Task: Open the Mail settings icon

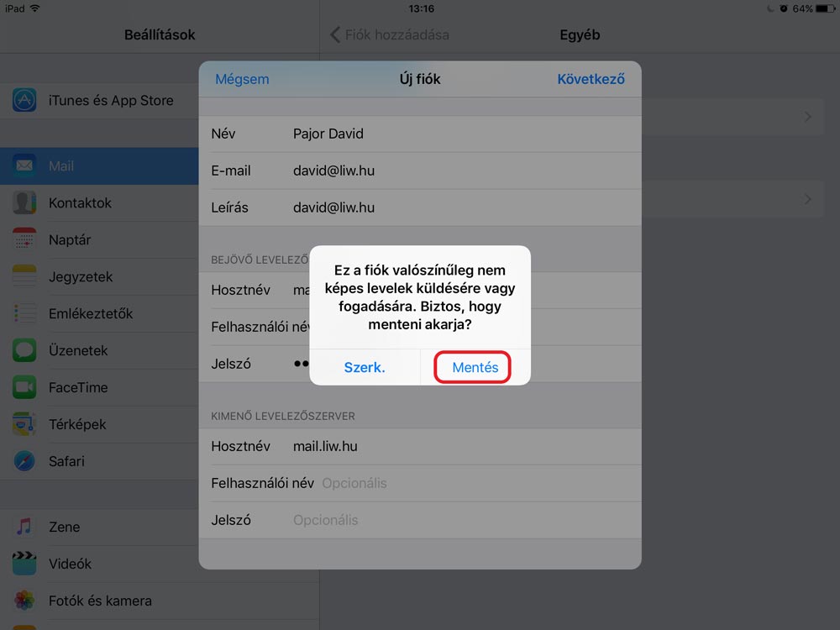Action: 24,166
